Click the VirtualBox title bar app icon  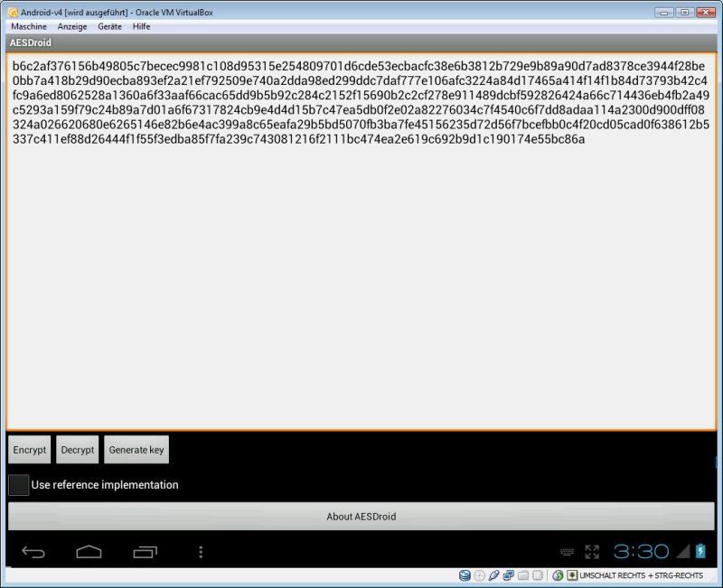click(13, 13)
